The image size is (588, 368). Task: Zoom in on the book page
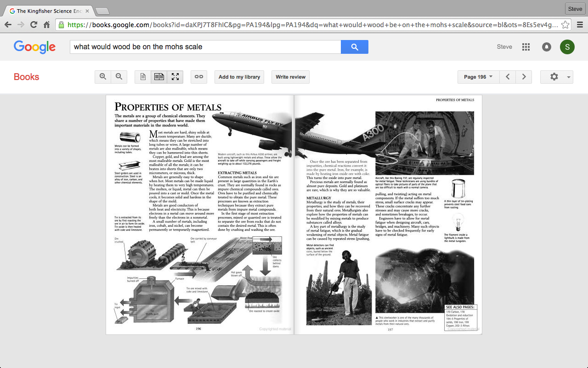(x=103, y=77)
